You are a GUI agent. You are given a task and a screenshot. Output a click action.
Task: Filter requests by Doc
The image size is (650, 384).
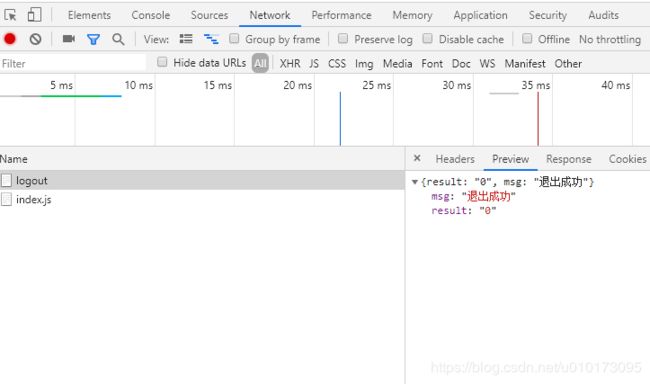[461, 63]
